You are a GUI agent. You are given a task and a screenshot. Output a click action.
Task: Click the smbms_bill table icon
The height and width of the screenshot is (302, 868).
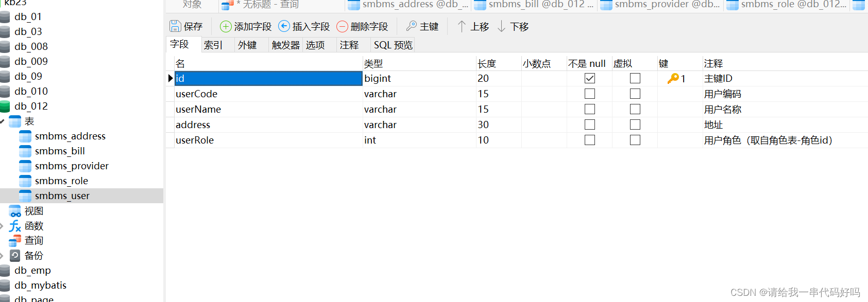25,151
